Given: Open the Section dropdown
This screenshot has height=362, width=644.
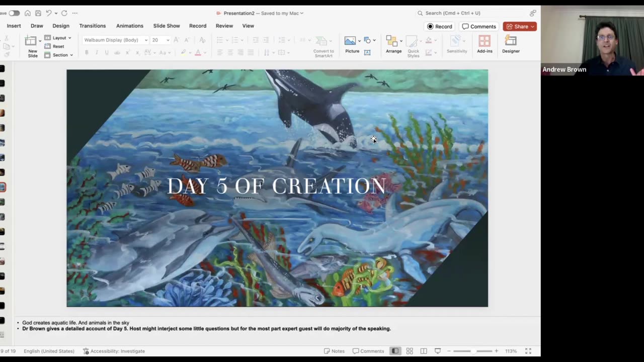Looking at the screenshot, I should pyautogui.click(x=59, y=55).
